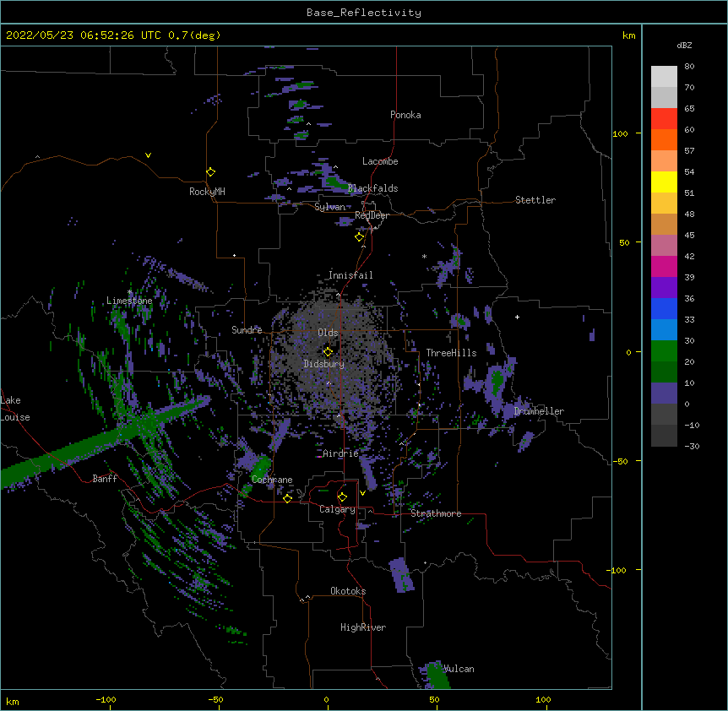Click the 2022/05/23 06:52:26 UTC timestamp

(83, 35)
